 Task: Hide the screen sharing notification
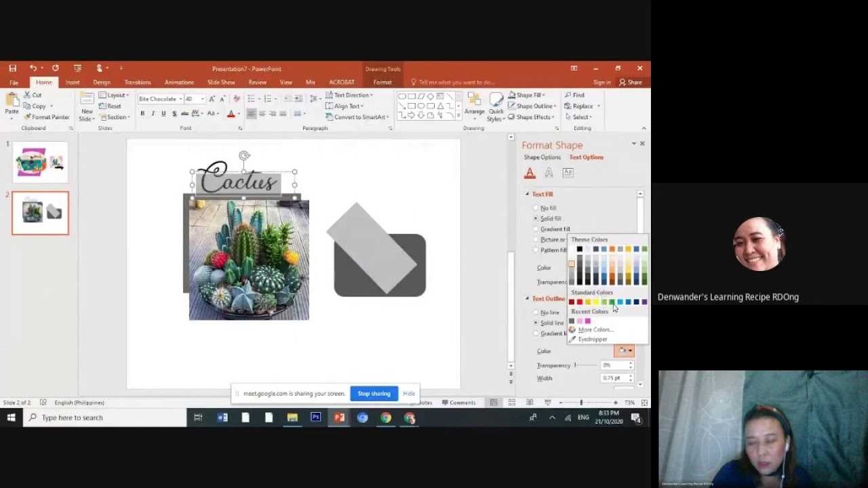(409, 393)
